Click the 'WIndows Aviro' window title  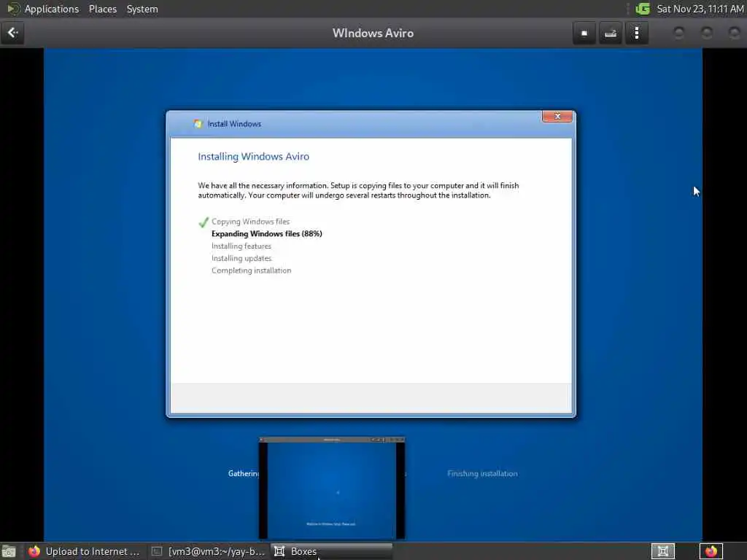(x=373, y=34)
